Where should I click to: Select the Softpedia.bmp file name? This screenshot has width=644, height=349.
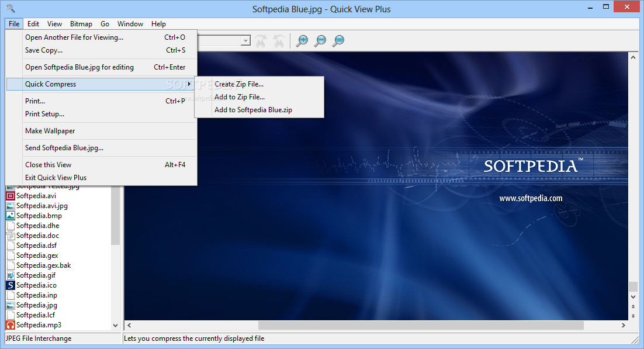pyautogui.click(x=39, y=215)
